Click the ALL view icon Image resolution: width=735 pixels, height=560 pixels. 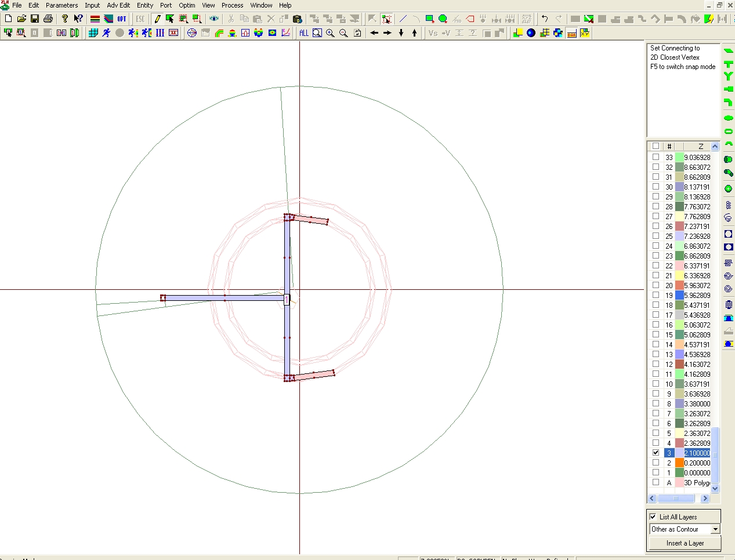click(x=304, y=33)
